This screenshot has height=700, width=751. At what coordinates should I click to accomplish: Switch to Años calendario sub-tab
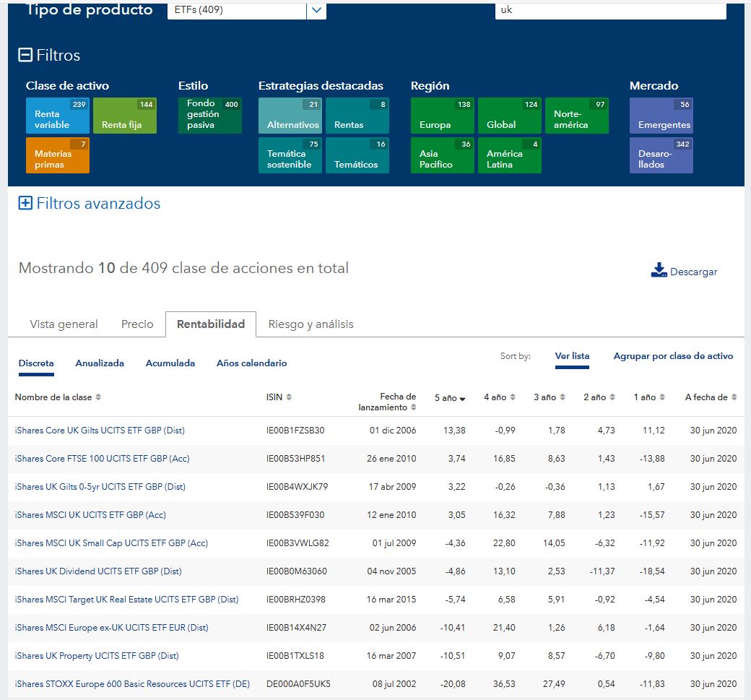pos(251,363)
